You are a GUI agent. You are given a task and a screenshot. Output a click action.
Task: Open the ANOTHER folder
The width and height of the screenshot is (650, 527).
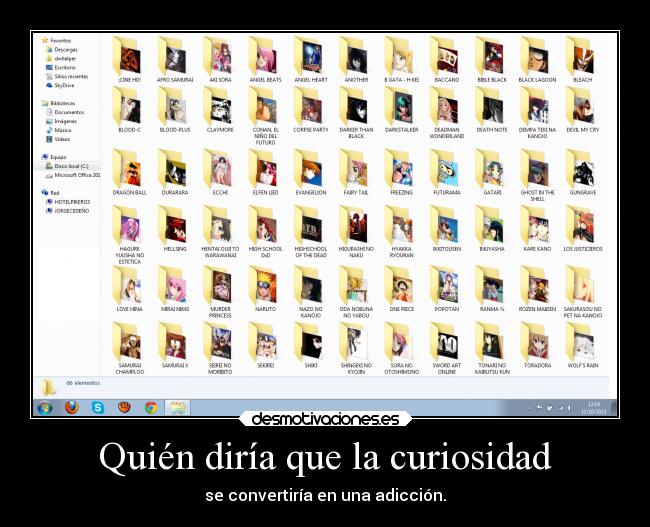356,60
